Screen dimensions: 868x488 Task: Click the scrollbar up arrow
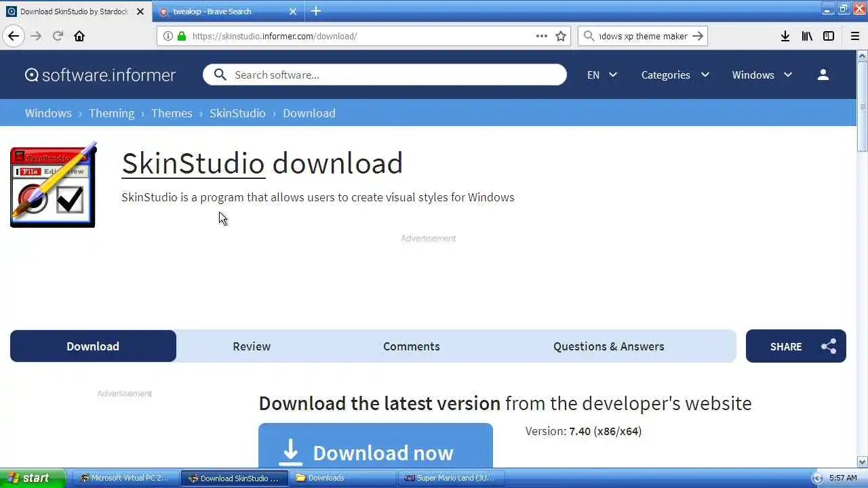[x=862, y=55]
